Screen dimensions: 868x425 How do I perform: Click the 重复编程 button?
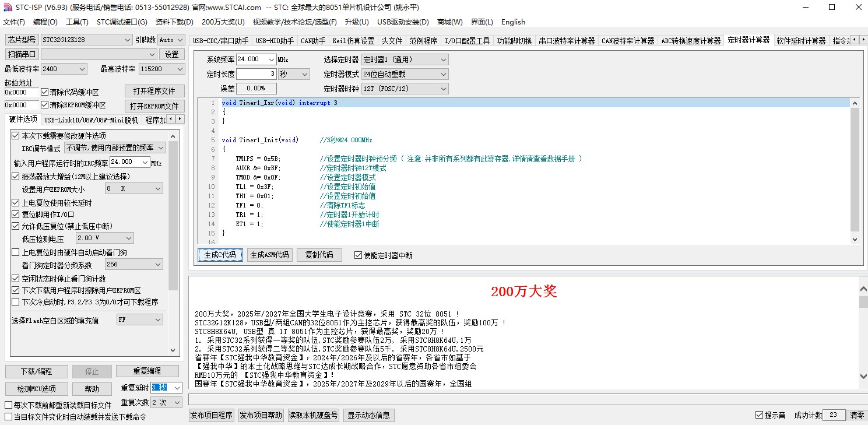point(147,371)
